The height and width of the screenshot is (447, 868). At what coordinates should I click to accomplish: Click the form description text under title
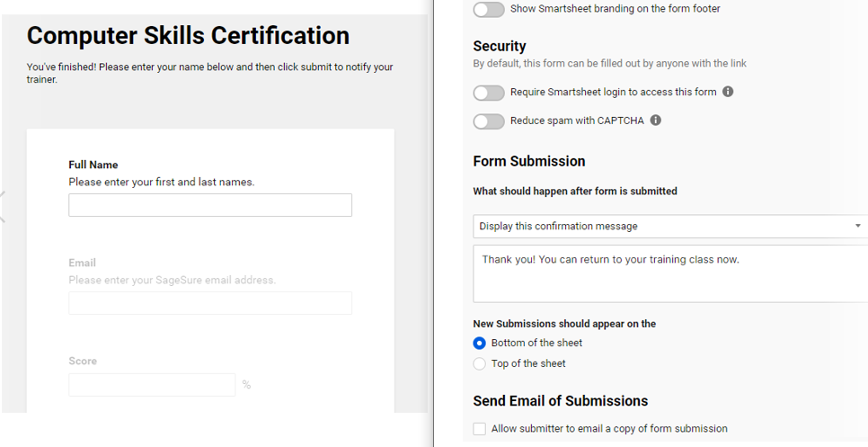click(209, 73)
